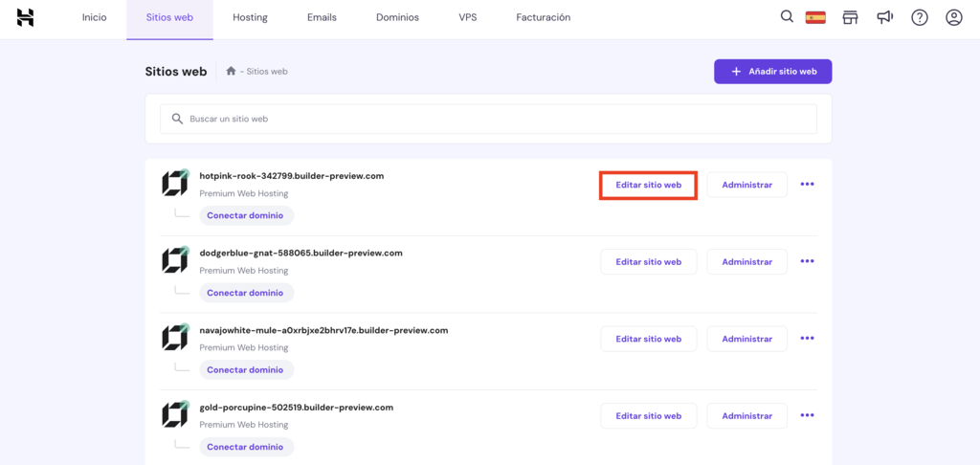Open the marketplace store icon

tap(850, 17)
